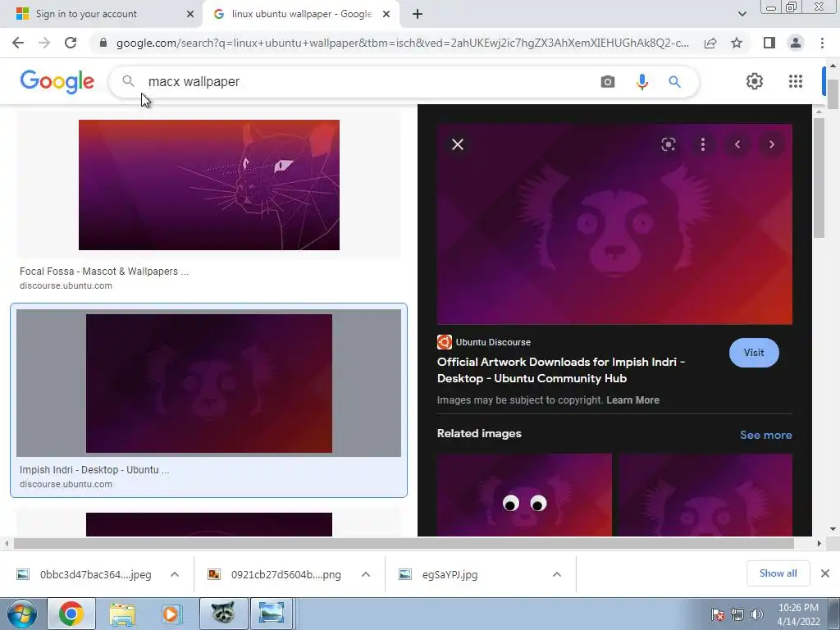
Task: Bookmark this page with the star
Action: tap(737, 43)
